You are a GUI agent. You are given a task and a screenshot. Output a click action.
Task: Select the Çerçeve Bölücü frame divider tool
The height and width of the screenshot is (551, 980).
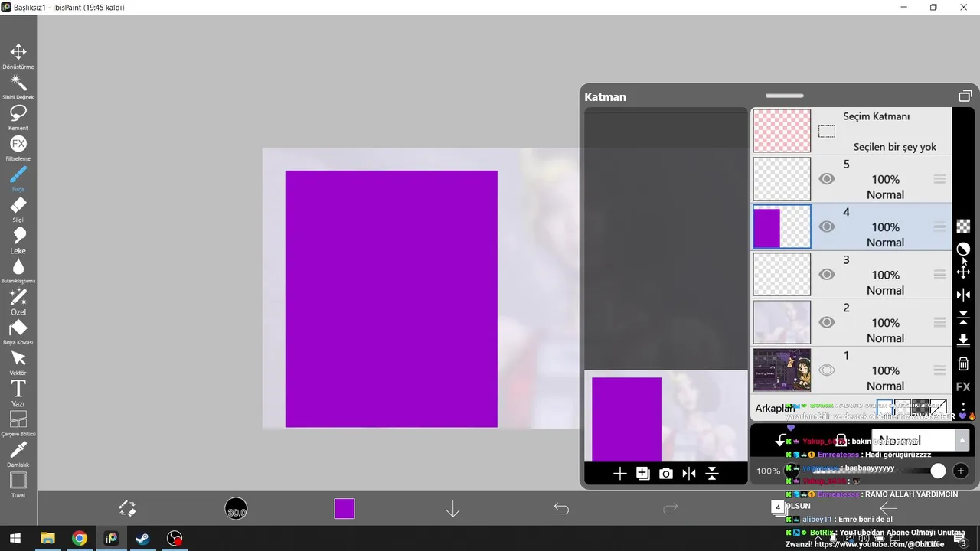[x=18, y=423]
